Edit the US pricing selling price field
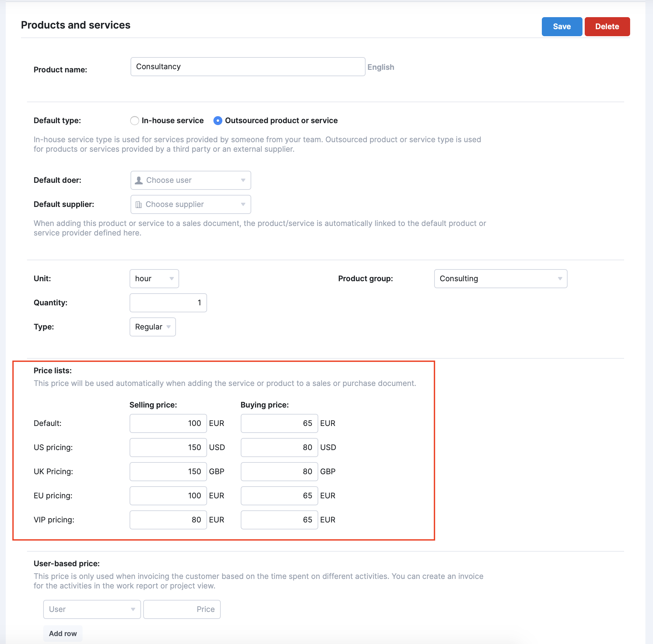 tap(168, 448)
